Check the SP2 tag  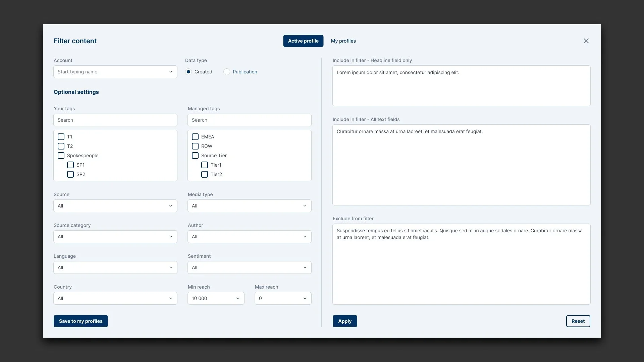(x=70, y=174)
